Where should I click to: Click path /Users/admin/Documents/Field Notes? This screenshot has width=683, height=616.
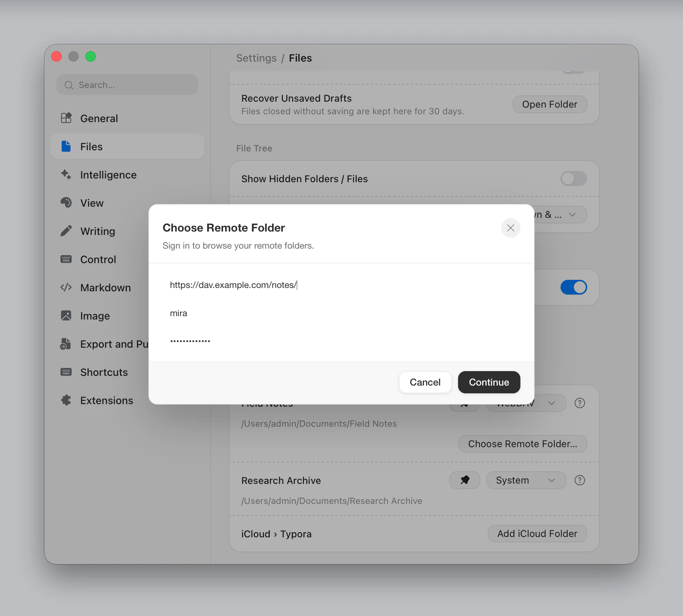click(x=319, y=424)
